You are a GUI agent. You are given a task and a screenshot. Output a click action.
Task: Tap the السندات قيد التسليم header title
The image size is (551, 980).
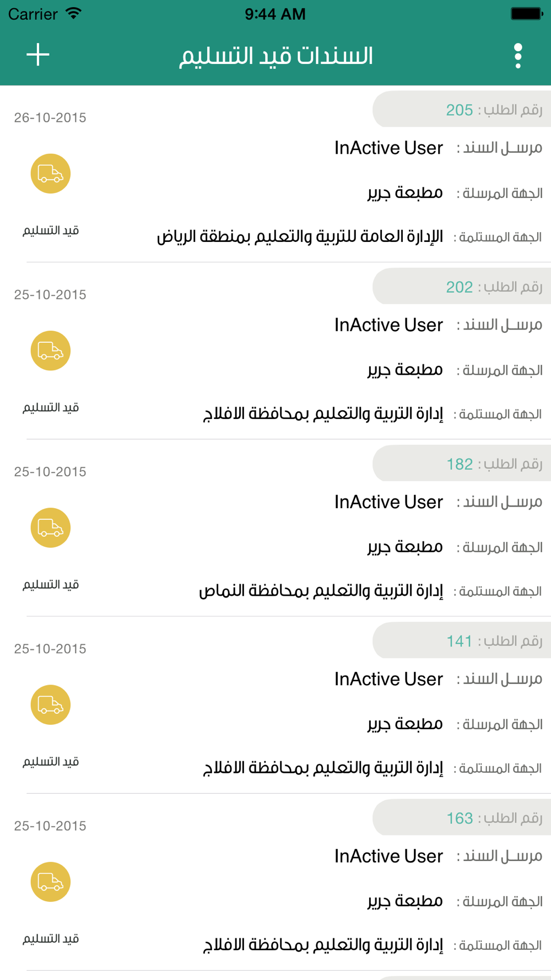click(276, 56)
